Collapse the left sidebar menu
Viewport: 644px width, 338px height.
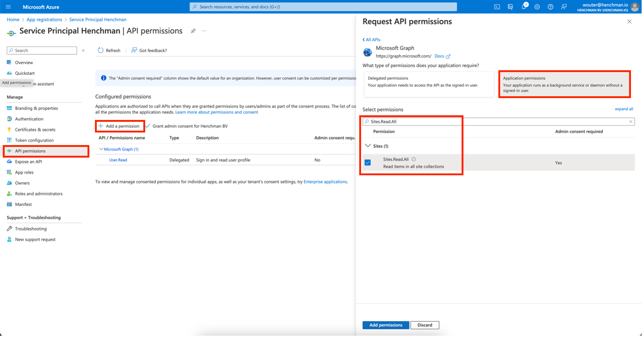83,50
